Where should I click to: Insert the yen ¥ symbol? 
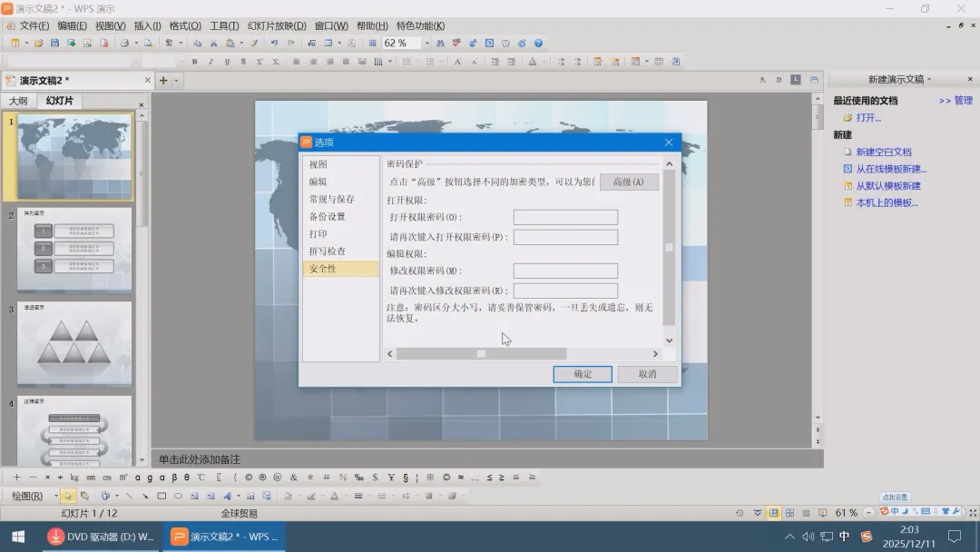click(x=391, y=477)
